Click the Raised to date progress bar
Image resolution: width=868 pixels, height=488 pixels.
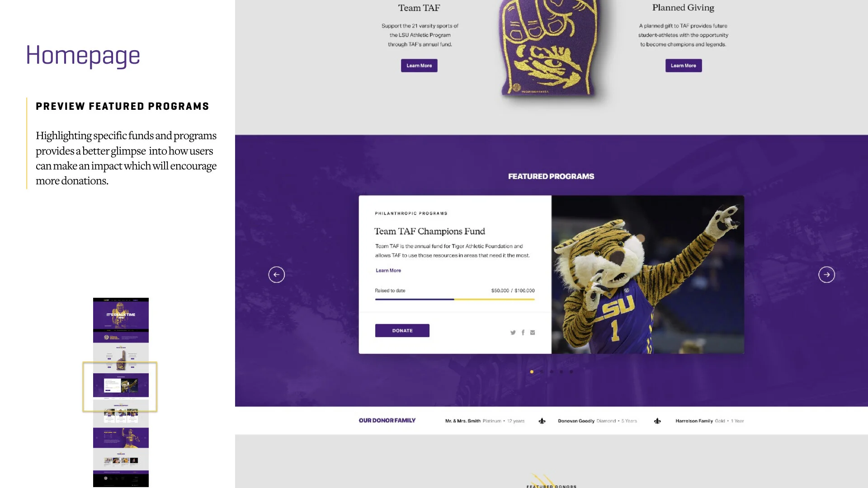click(x=455, y=299)
